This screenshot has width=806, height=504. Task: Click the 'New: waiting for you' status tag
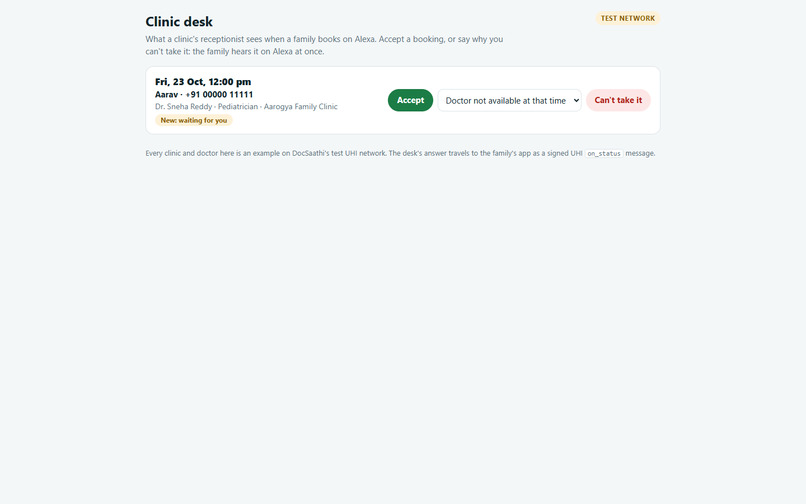point(194,120)
